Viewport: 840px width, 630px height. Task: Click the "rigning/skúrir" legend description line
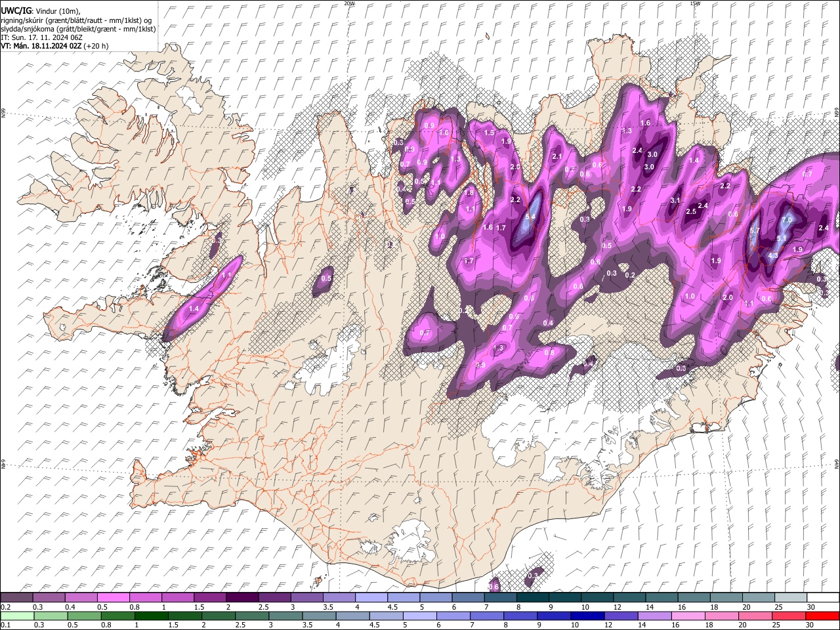tap(77, 20)
